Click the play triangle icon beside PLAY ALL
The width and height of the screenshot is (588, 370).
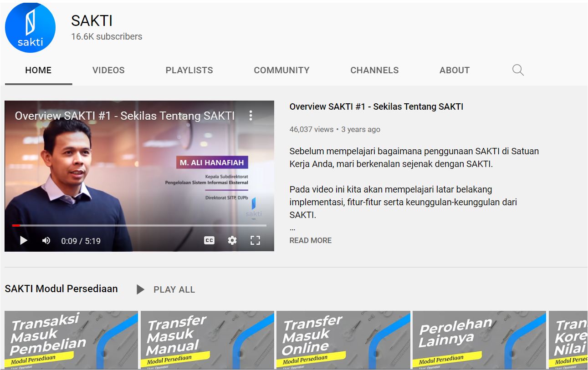(140, 289)
